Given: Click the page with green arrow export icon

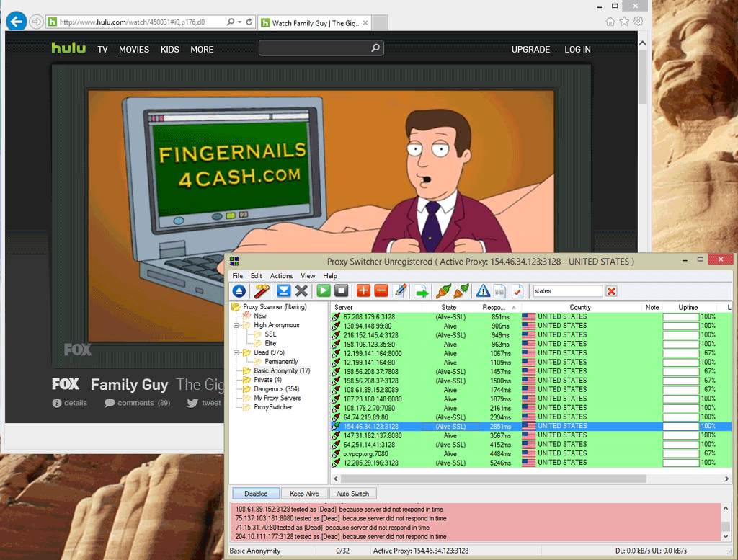Looking at the screenshot, I should (x=421, y=291).
